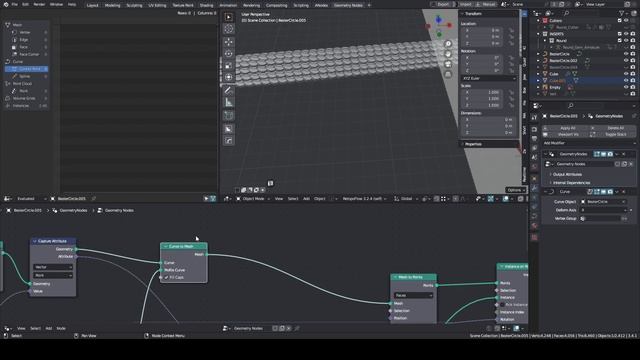Click the spreadsheet editor type icon
The height and width of the screenshot is (360, 640).
(x=7, y=198)
